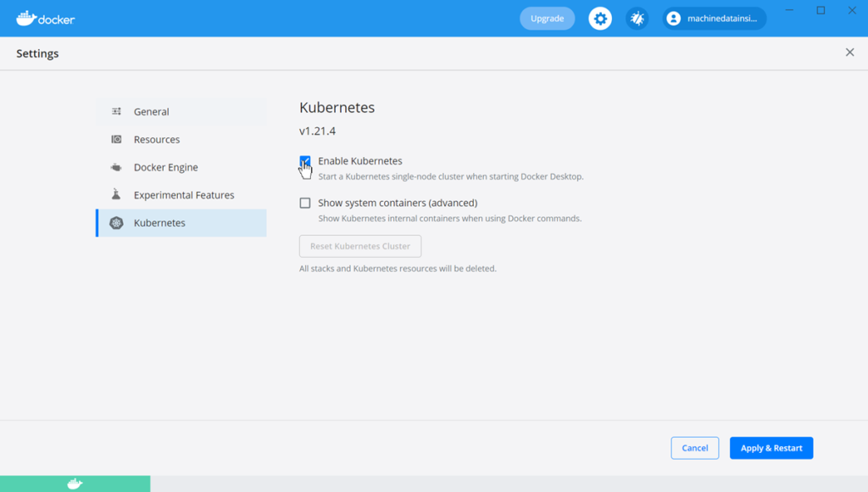
Task: Close the Settings panel with X
Action: point(849,53)
